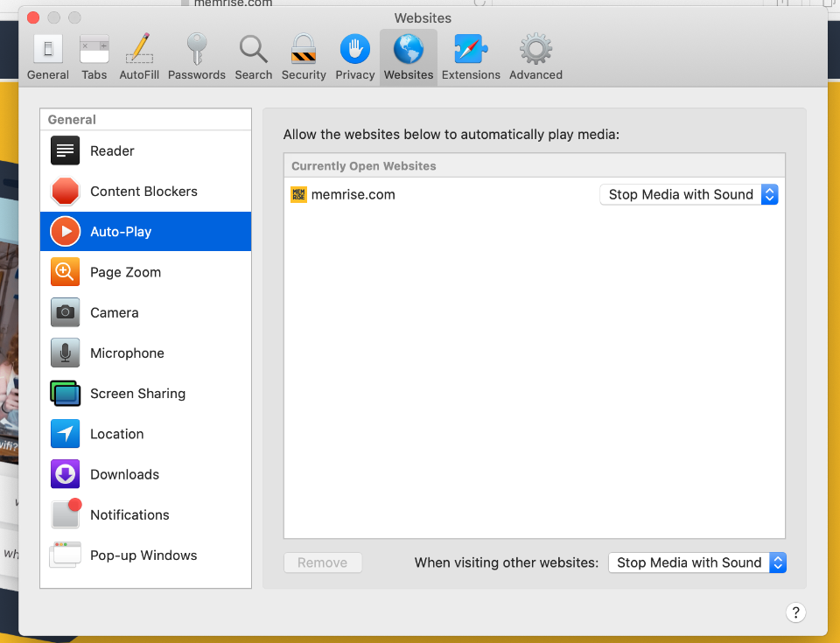This screenshot has height=643, width=840.
Task: Click the help question mark button
Action: click(795, 612)
